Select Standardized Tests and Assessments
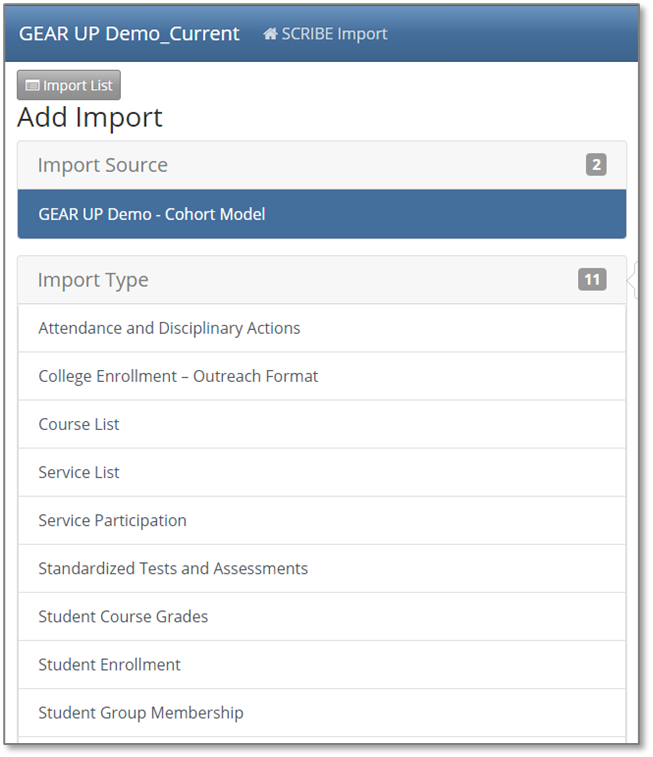Viewport: 653px width, 757px height. (x=173, y=568)
